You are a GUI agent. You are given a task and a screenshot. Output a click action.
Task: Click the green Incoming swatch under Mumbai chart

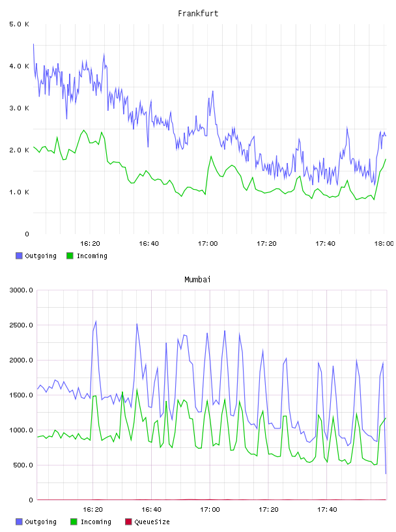(x=74, y=522)
